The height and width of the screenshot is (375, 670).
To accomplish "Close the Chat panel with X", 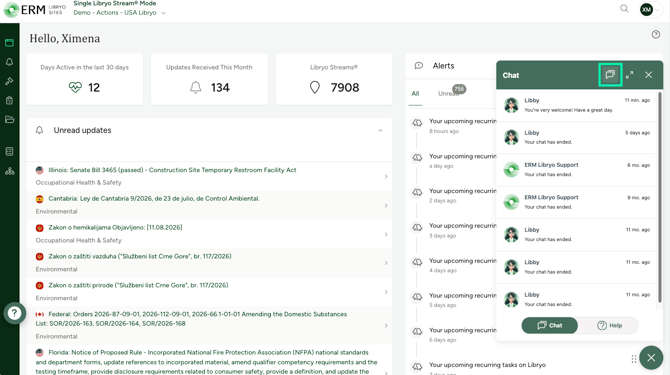I will point(648,75).
